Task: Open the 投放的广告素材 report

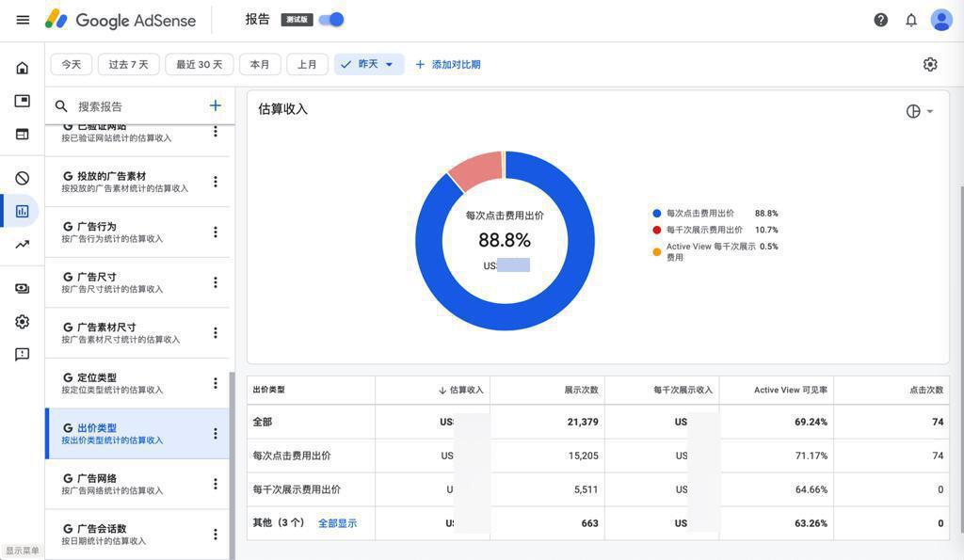Action: (137, 182)
